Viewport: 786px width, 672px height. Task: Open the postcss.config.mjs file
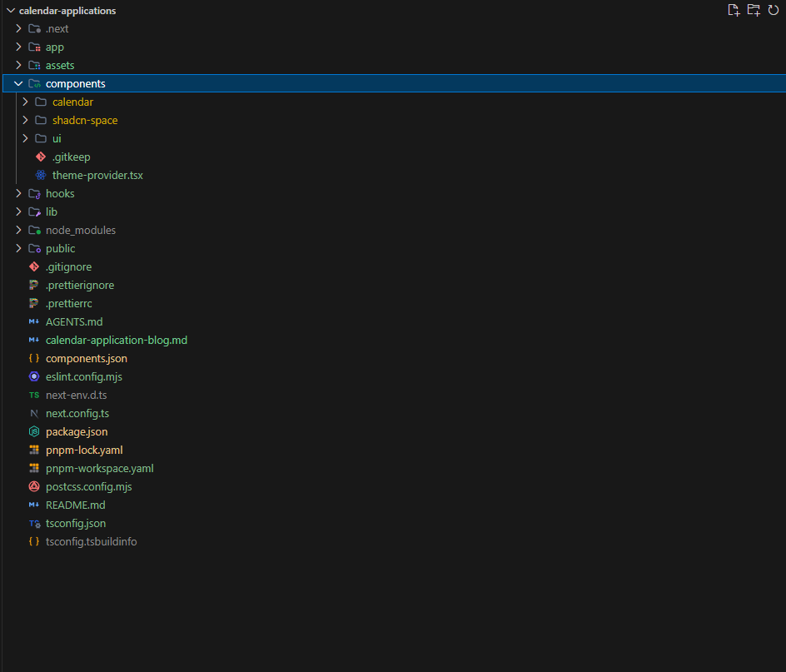(89, 486)
